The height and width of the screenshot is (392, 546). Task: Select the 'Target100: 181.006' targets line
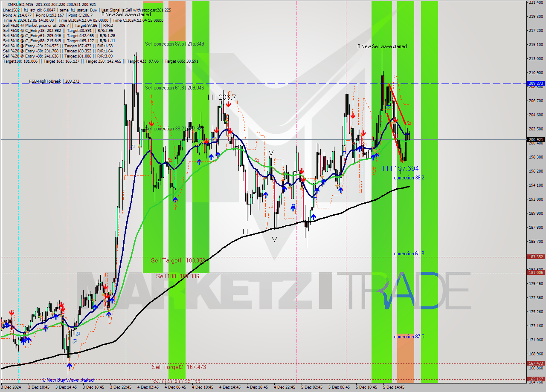point(101,61)
